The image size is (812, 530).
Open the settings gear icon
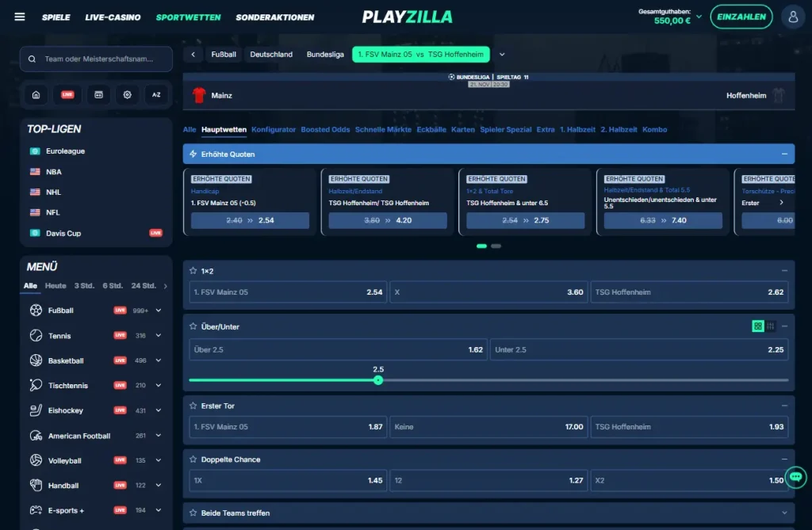coord(128,94)
